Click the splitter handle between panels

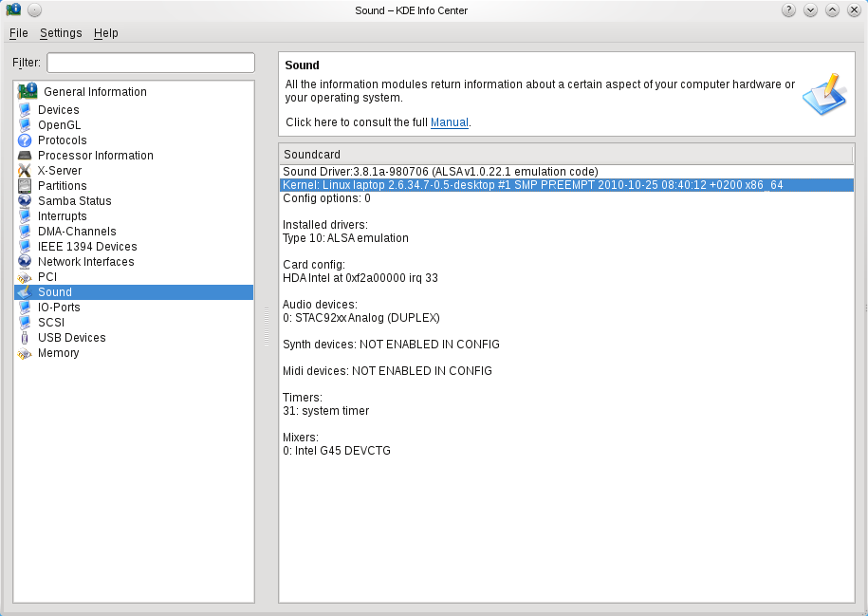(267, 327)
